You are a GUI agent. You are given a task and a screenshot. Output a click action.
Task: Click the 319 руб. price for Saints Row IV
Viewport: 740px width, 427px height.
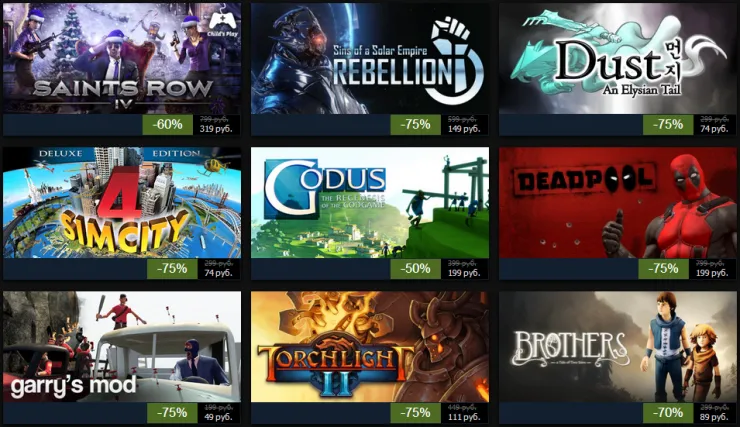click(216, 129)
